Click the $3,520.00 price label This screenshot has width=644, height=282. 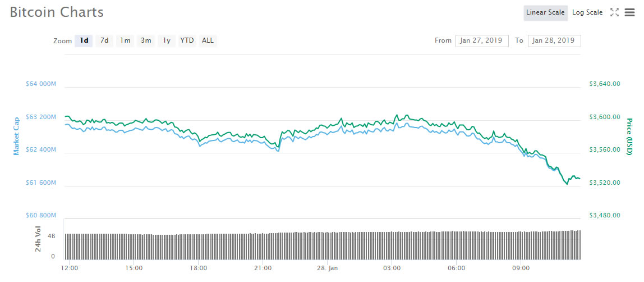pos(605,183)
